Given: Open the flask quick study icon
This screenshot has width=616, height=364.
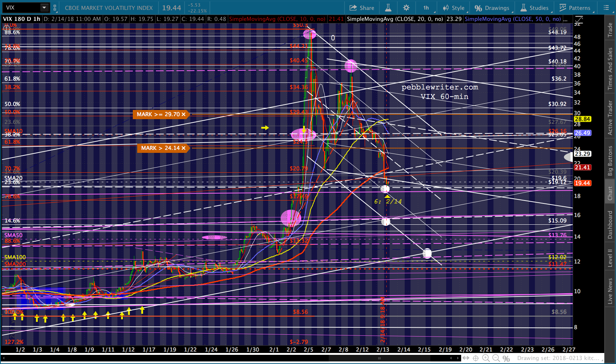Looking at the screenshot, I should click(x=388, y=8).
